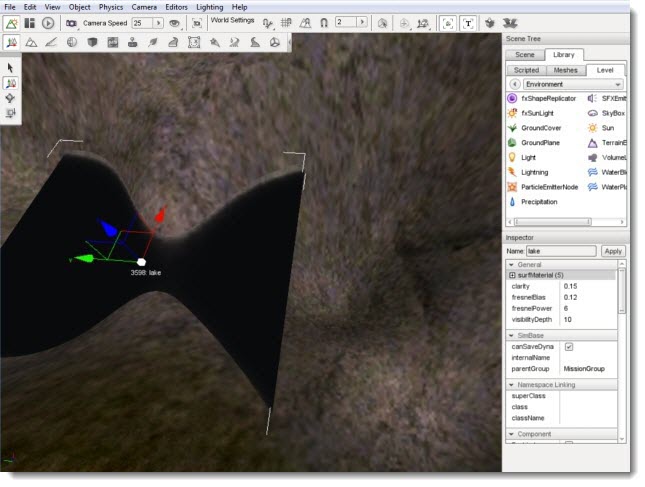Viewport: 645px width, 487px height.
Task: Click the Play level button
Action: pyautogui.click(x=48, y=23)
